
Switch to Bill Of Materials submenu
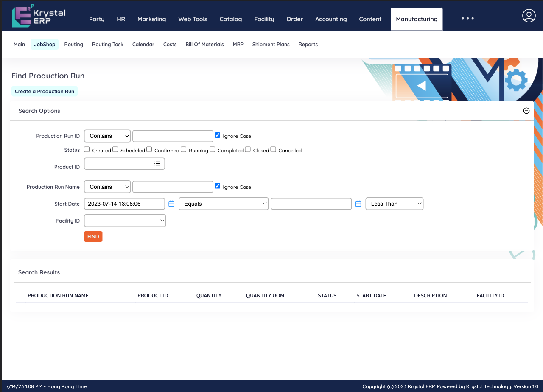(204, 45)
